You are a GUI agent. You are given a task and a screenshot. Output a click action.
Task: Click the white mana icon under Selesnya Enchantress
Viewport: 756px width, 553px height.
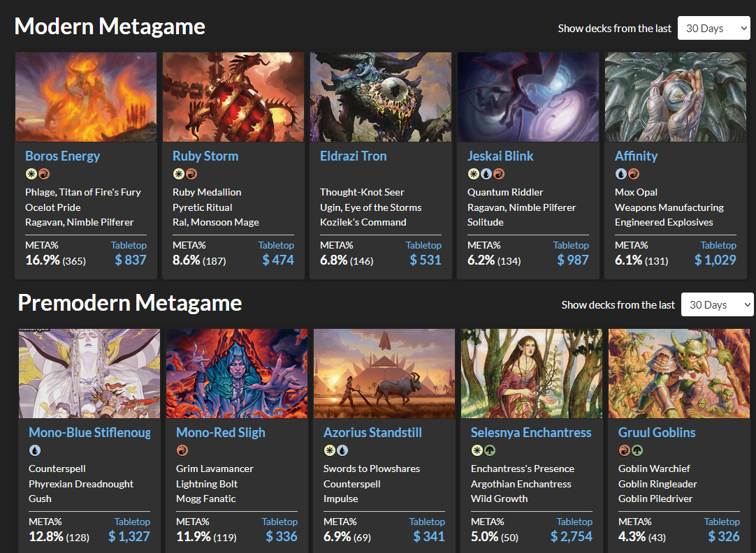(477, 450)
